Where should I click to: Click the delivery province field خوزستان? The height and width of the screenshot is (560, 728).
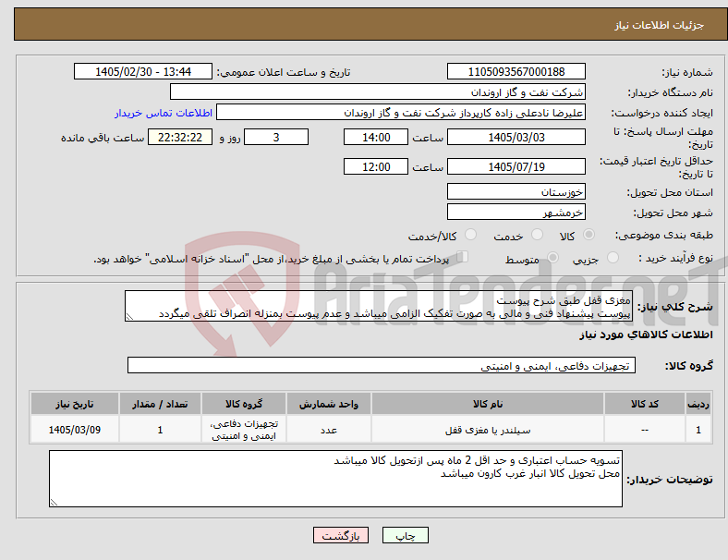pyautogui.click(x=516, y=191)
